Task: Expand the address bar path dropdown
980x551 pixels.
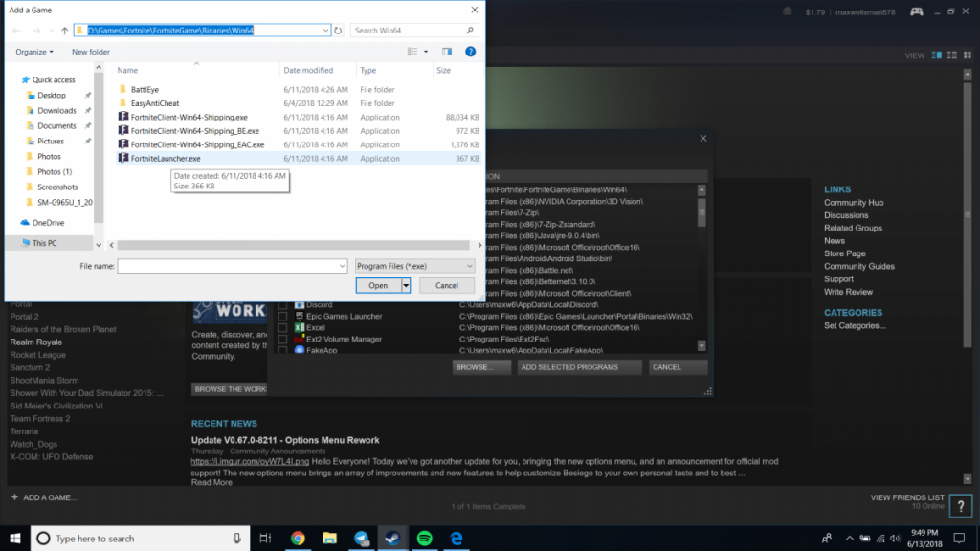Action: point(325,30)
